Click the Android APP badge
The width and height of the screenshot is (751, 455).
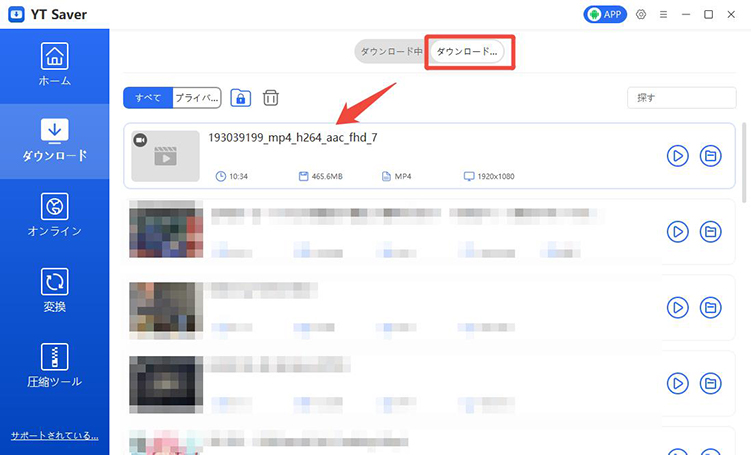coord(605,14)
